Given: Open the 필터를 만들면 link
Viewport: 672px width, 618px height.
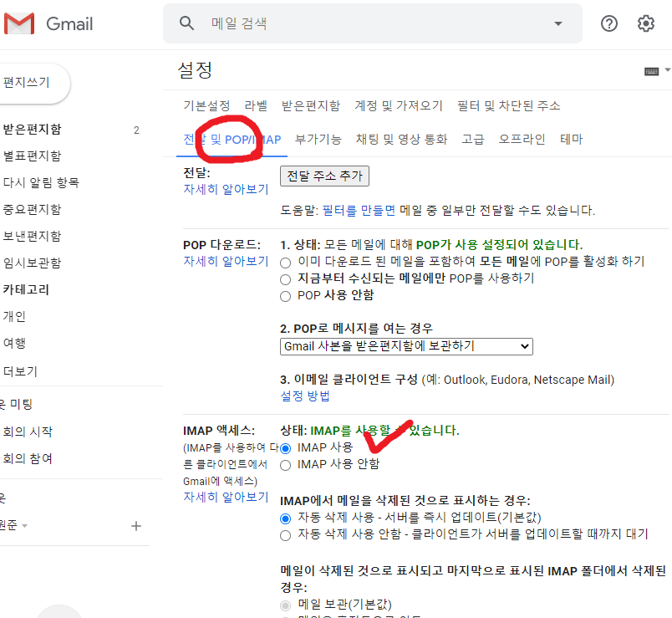Looking at the screenshot, I should [x=359, y=210].
